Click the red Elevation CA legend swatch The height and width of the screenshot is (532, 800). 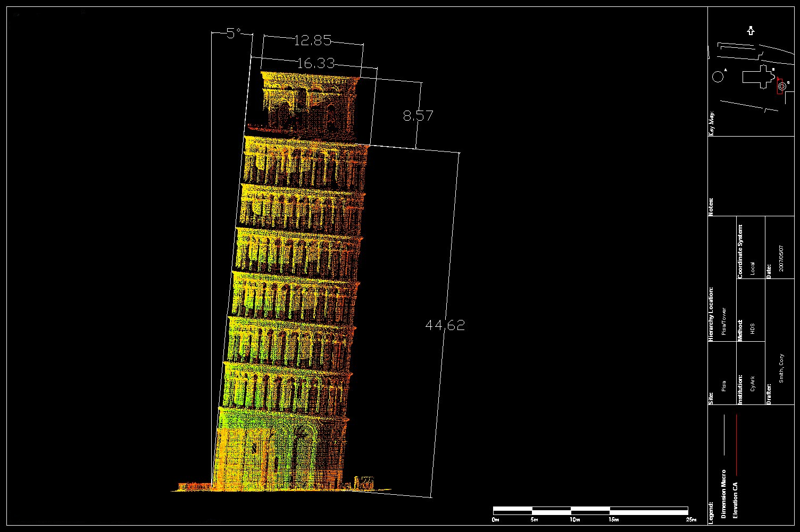click(x=737, y=445)
